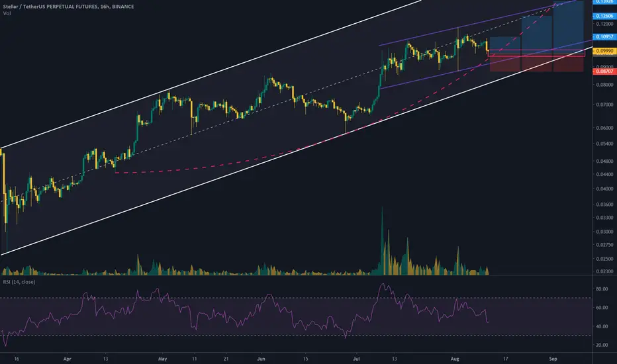Image resolution: width=617 pixels, height=364 pixels.
Task: Select the Vol indicator label
Action: (7, 13)
